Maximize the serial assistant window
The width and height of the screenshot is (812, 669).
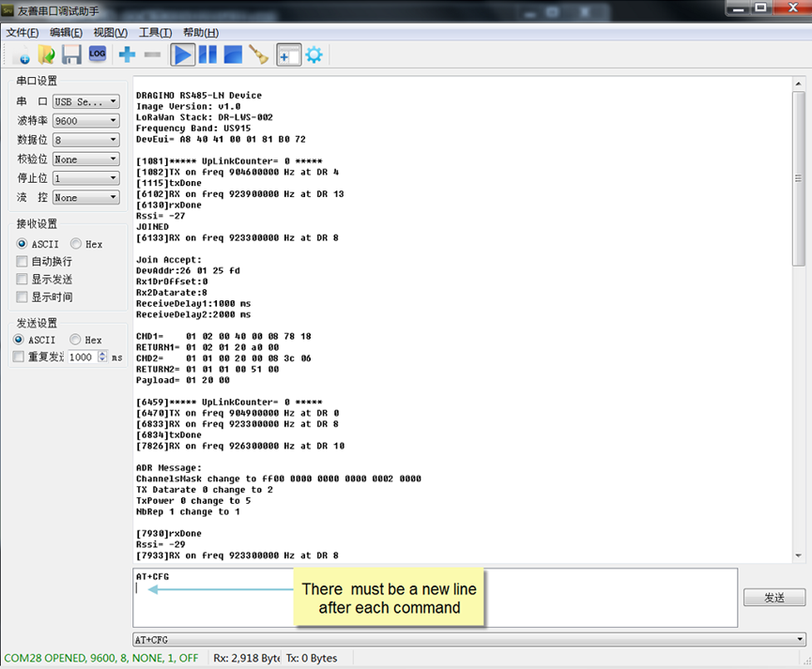tap(760, 8)
